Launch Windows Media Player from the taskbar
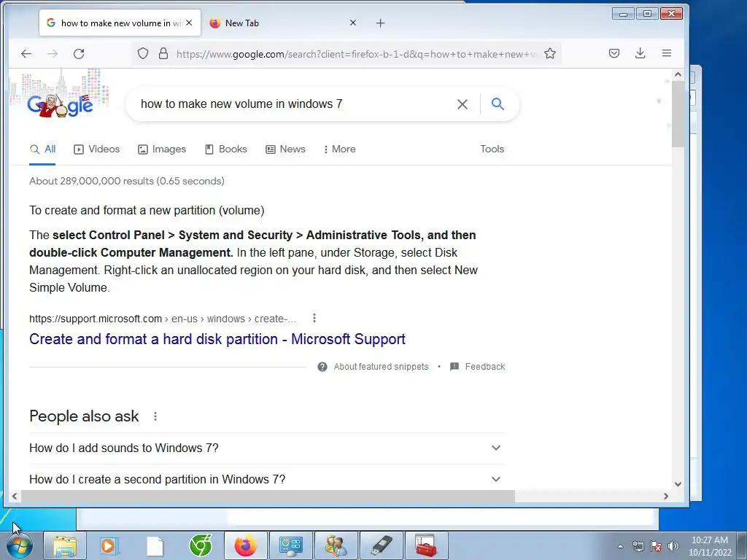 coord(109,545)
